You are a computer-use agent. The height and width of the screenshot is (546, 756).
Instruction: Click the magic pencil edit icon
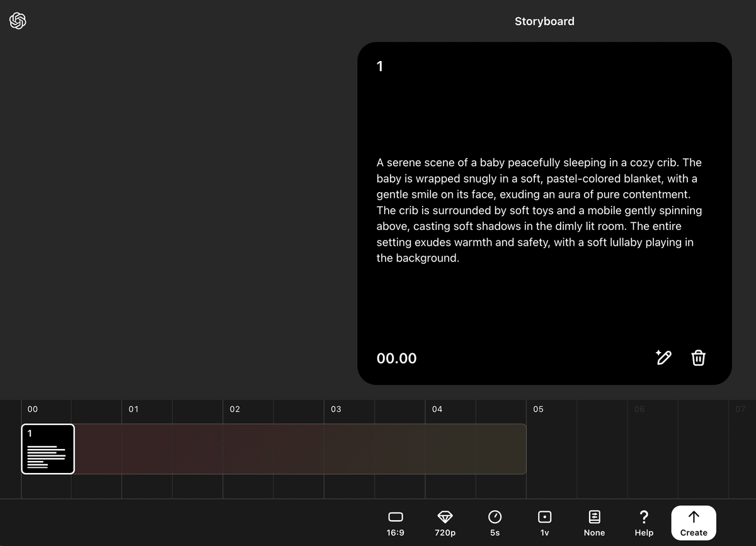(x=663, y=358)
